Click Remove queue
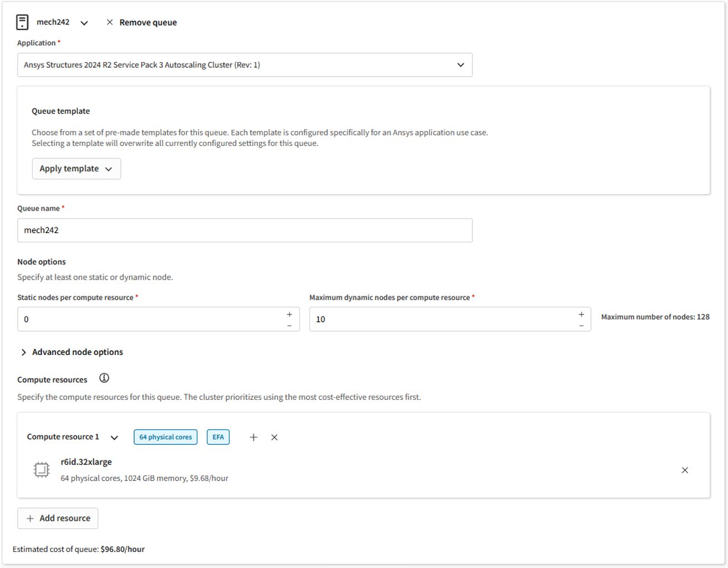Image resolution: width=728 pixels, height=568 pixels. tap(147, 22)
